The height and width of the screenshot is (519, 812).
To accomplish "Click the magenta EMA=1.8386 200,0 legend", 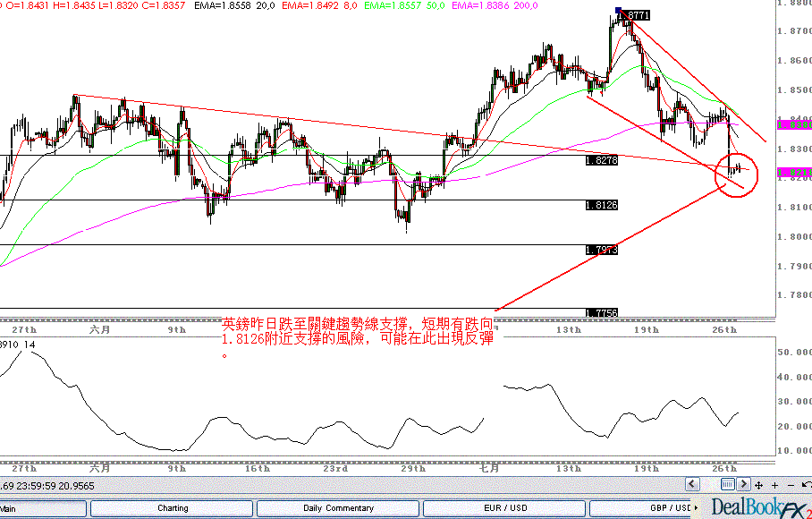I will 495,5.
